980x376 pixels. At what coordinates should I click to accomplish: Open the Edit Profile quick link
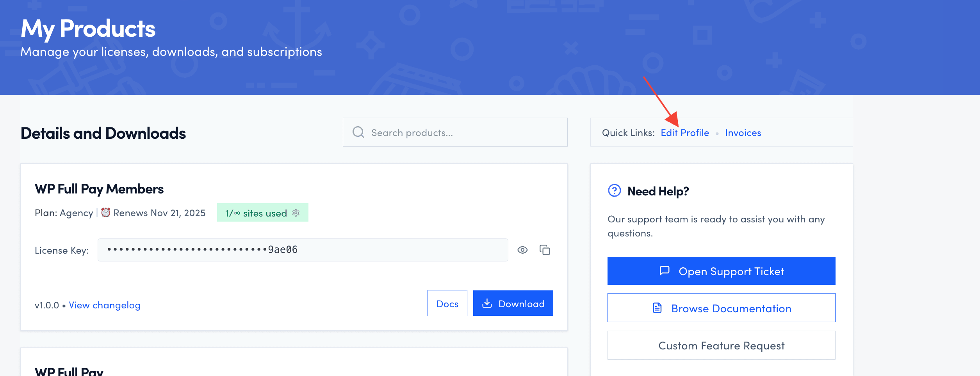click(x=684, y=133)
